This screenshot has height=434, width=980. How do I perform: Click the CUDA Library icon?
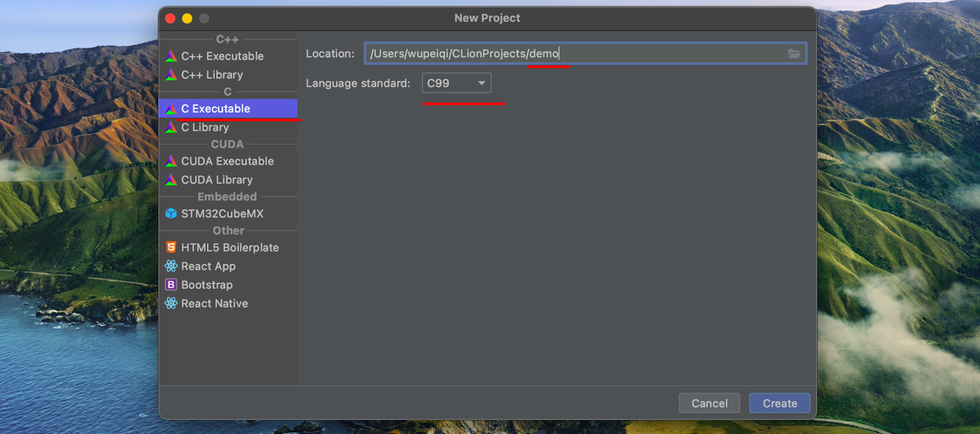coord(171,180)
